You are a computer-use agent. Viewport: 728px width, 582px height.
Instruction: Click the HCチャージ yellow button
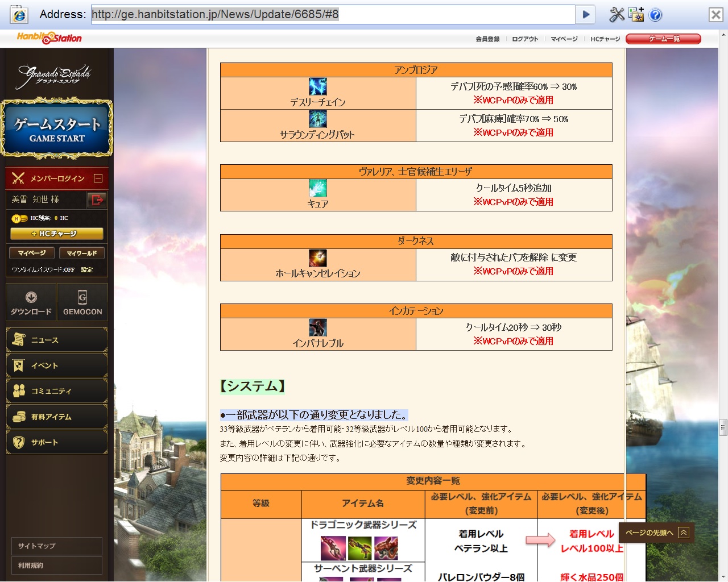(x=57, y=234)
